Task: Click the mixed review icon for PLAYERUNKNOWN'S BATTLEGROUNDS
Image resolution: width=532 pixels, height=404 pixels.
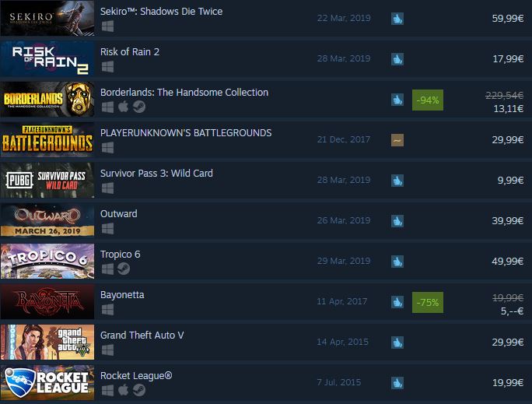Action: point(397,140)
